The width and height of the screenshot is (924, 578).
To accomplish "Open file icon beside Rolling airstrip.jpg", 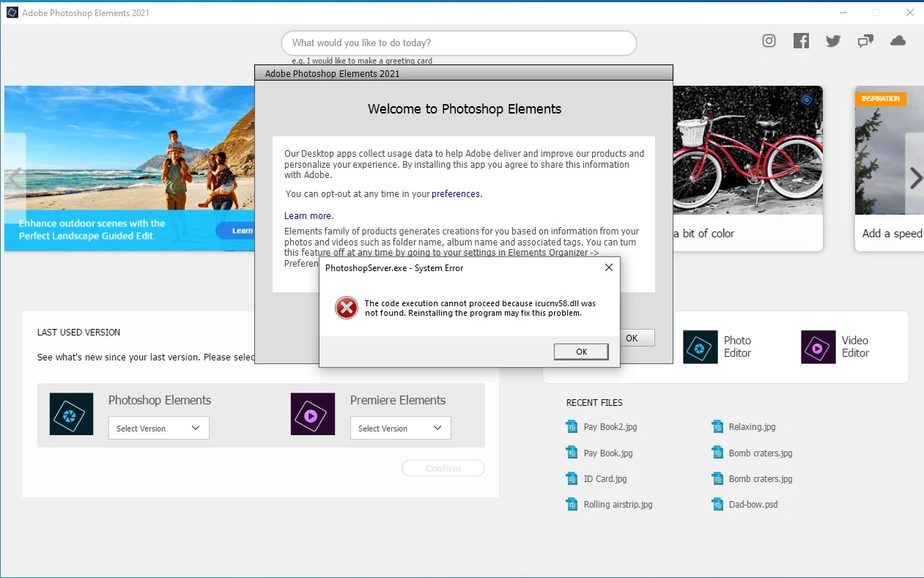I will pos(572,504).
